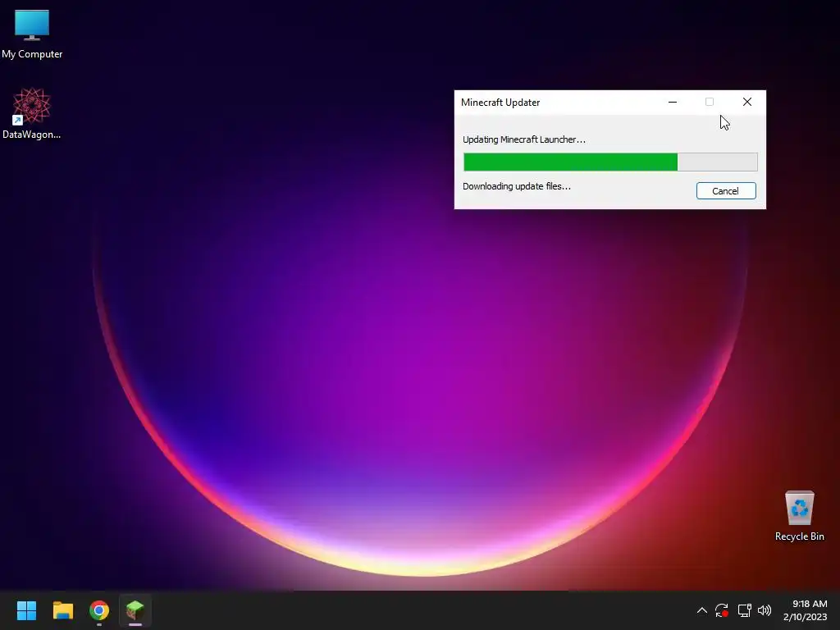Open the network status tray icon

pos(744,610)
